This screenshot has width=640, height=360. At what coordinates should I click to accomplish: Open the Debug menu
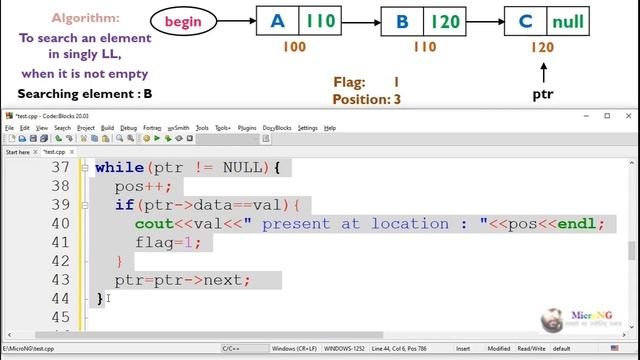pyautogui.click(x=129, y=128)
